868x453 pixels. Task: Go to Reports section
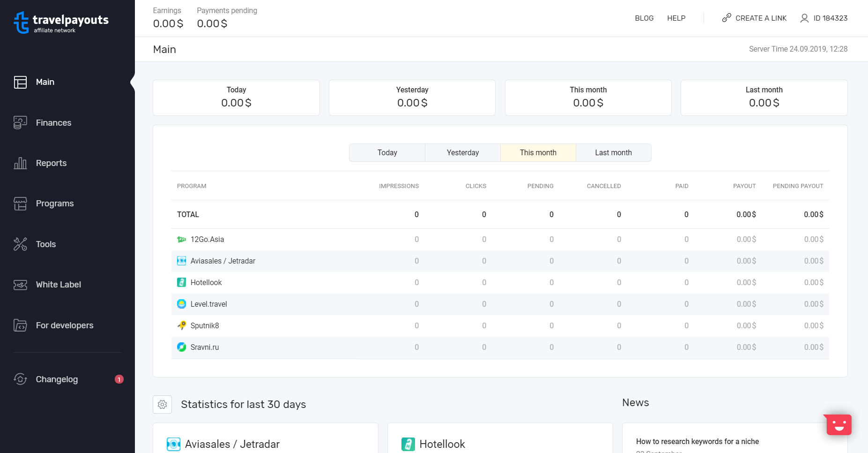point(51,163)
